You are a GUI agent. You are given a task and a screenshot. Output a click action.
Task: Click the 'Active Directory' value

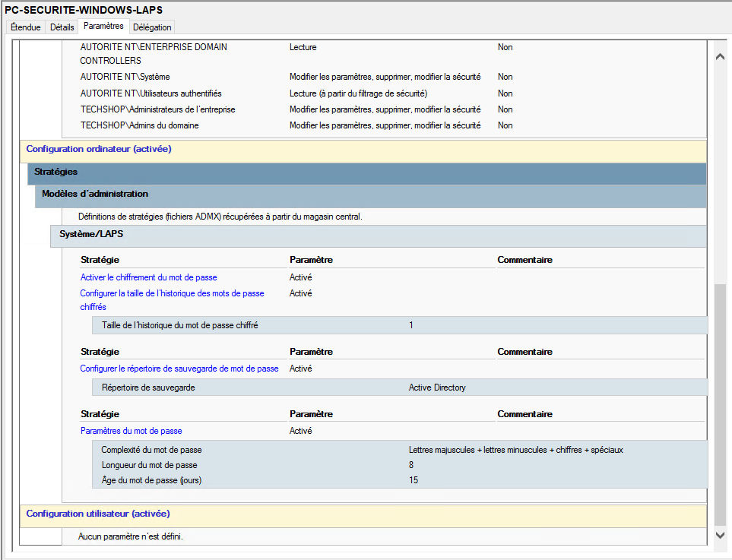pos(437,388)
